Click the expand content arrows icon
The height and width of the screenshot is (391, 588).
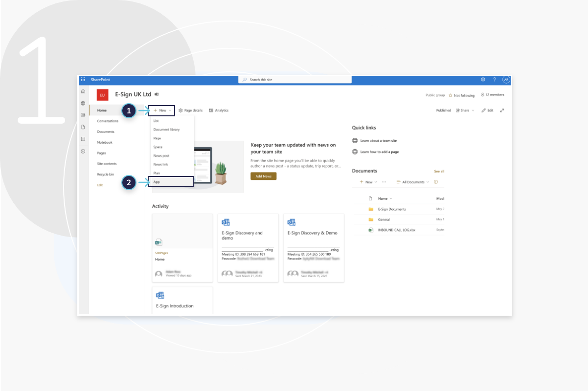point(502,110)
